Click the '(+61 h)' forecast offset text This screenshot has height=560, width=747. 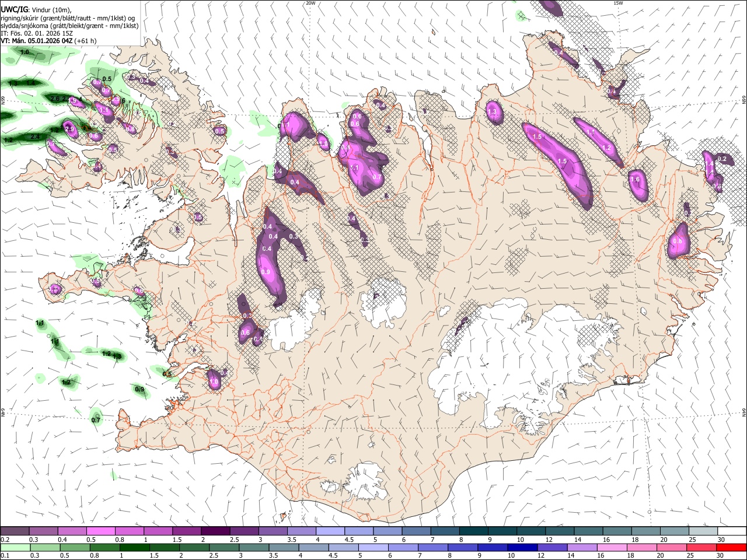(x=85, y=41)
